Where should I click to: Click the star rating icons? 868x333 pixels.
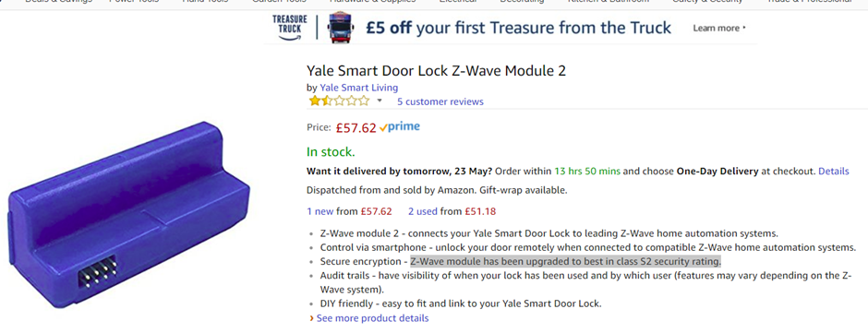(x=339, y=101)
